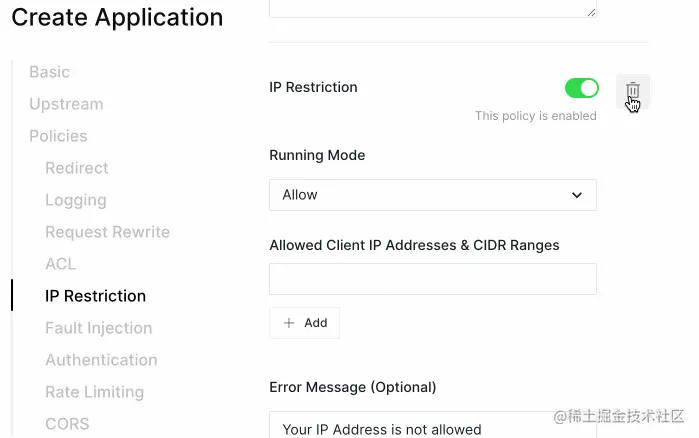Jump to CORS policy section
The image size is (699, 438).
pos(67,424)
